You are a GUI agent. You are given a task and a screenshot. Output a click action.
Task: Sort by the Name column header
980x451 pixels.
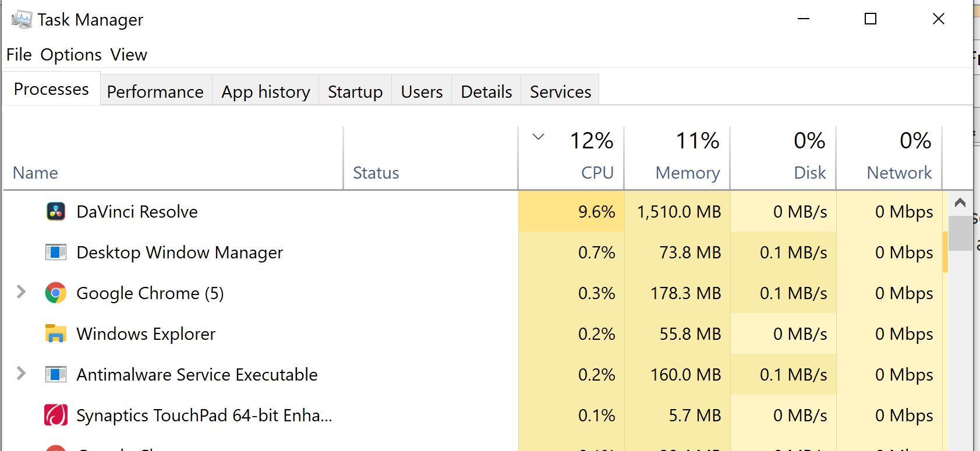(x=174, y=158)
